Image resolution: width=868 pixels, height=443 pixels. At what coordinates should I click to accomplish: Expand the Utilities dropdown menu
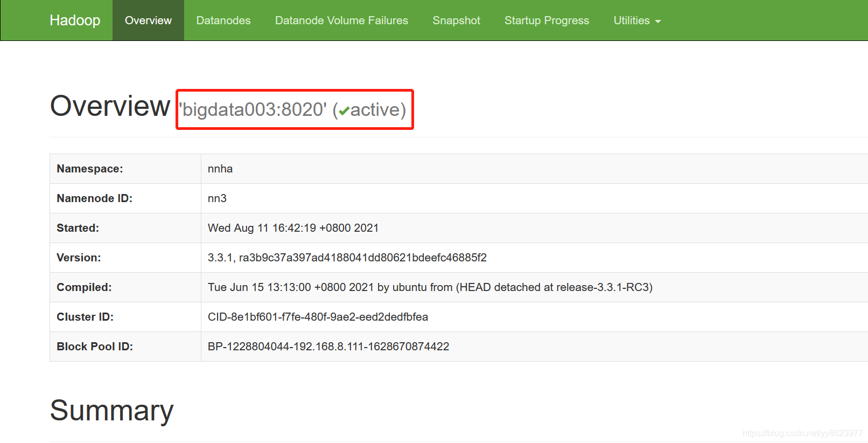pos(637,20)
